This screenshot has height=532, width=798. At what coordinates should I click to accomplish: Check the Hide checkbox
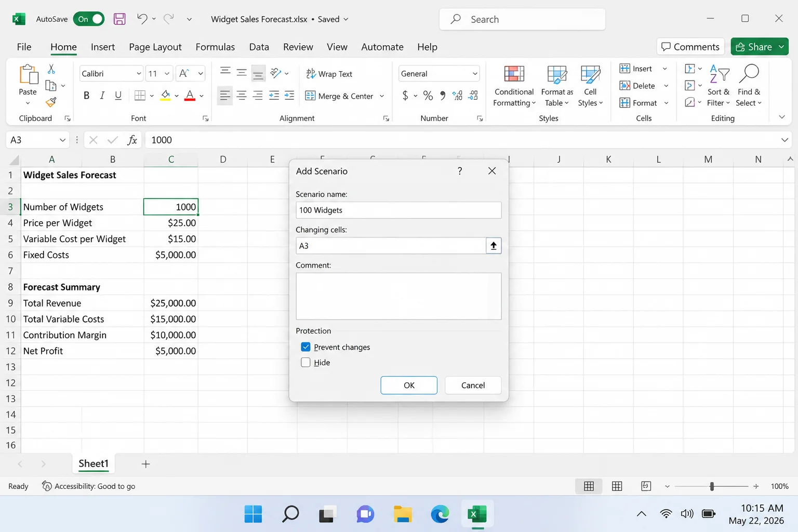305,363
